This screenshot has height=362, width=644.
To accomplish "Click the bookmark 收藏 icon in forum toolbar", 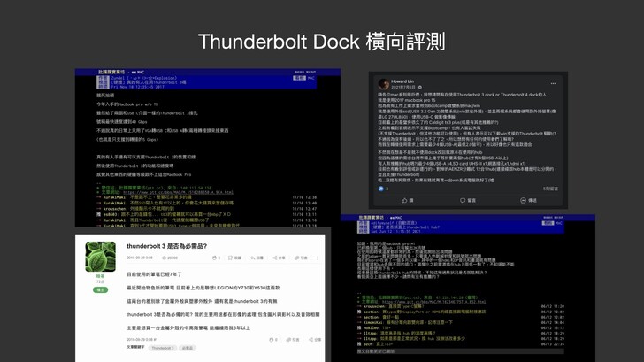I will pyautogui.click(x=230, y=258).
